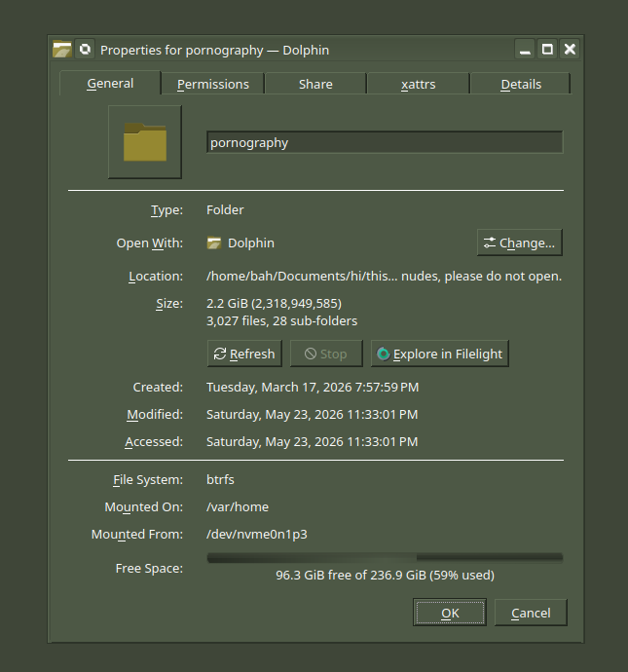628x672 pixels.
Task: Minimize the Properties window
Action: [525, 50]
